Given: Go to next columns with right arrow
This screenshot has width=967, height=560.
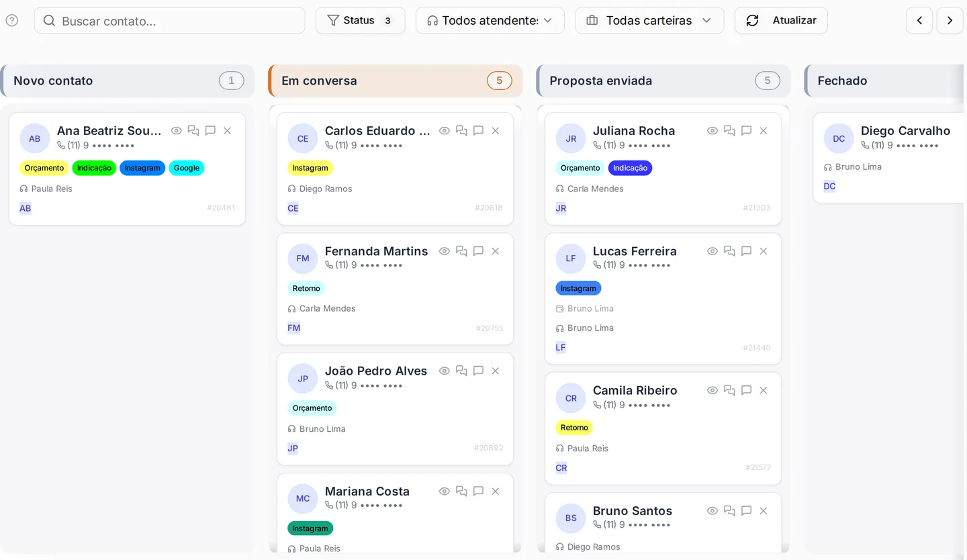Looking at the screenshot, I should [950, 20].
